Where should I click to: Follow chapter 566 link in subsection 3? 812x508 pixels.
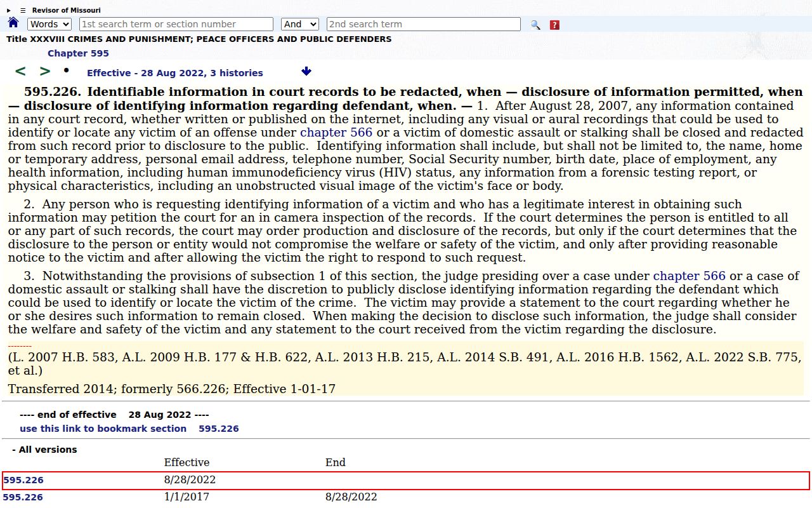click(x=690, y=276)
